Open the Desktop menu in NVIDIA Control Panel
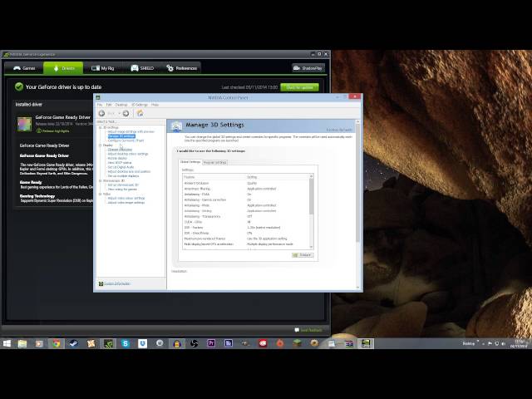Image resolution: width=532 pixels, height=399 pixels. click(121, 105)
